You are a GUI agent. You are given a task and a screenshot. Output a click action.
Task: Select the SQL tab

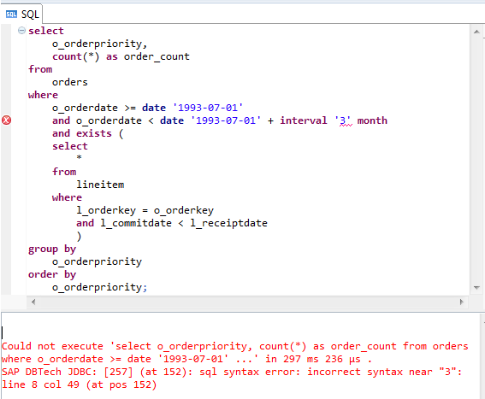click(x=22, y=14)
